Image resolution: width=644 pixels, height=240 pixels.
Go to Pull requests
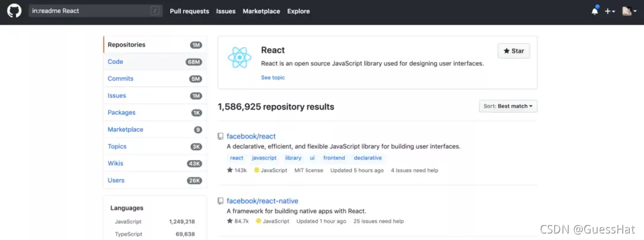[190, 11]
